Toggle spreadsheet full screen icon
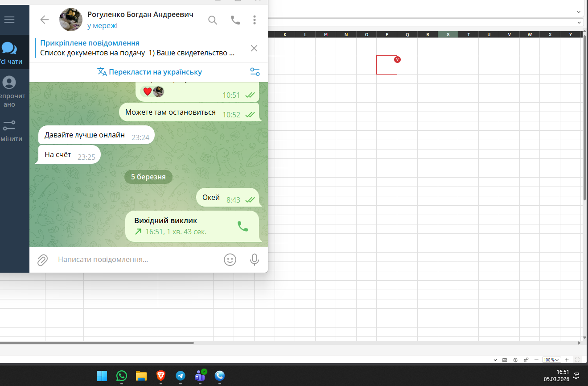 (x=577, y=360)
